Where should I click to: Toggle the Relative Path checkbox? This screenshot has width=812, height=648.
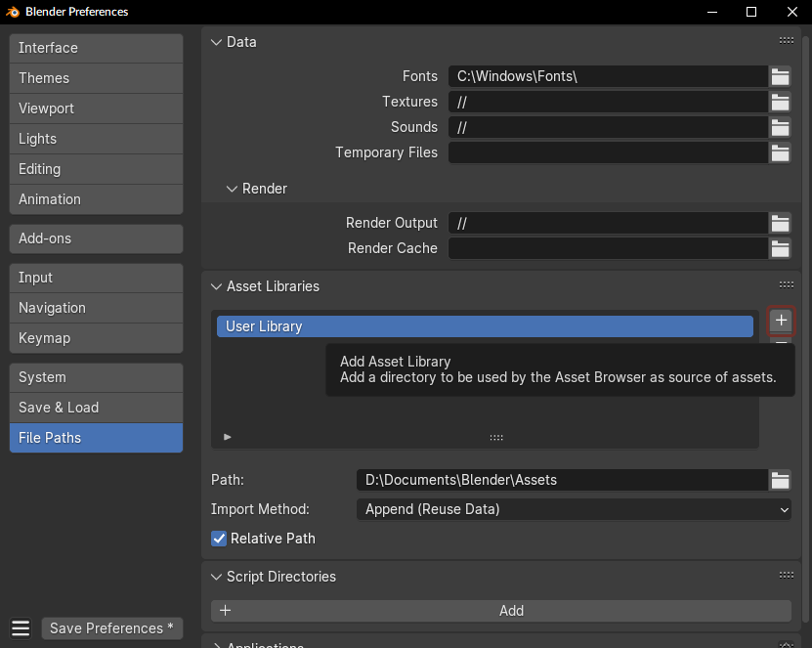[219, 539]
